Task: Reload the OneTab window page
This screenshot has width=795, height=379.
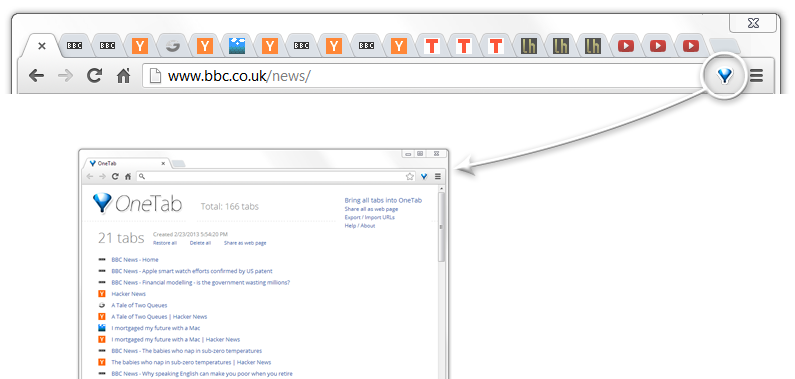Action: (115, 176)
